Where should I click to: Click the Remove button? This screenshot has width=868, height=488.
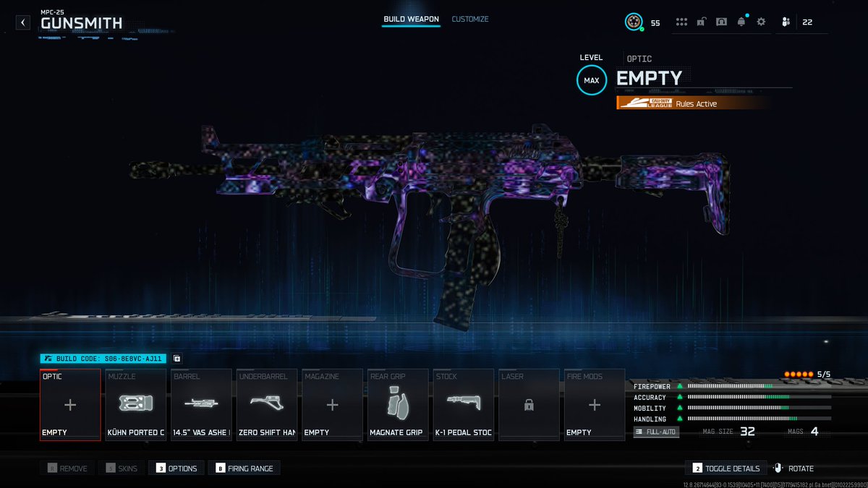click(x=67, y=468)
